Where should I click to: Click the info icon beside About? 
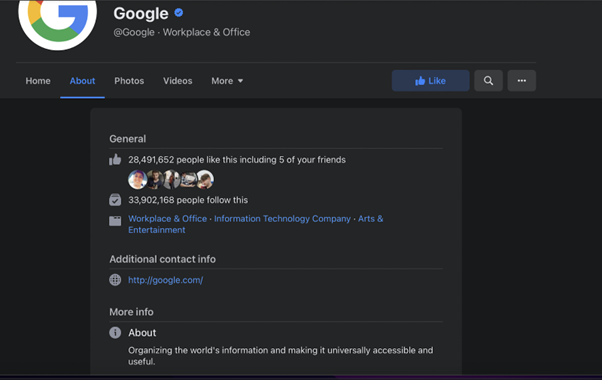(115, 332)
